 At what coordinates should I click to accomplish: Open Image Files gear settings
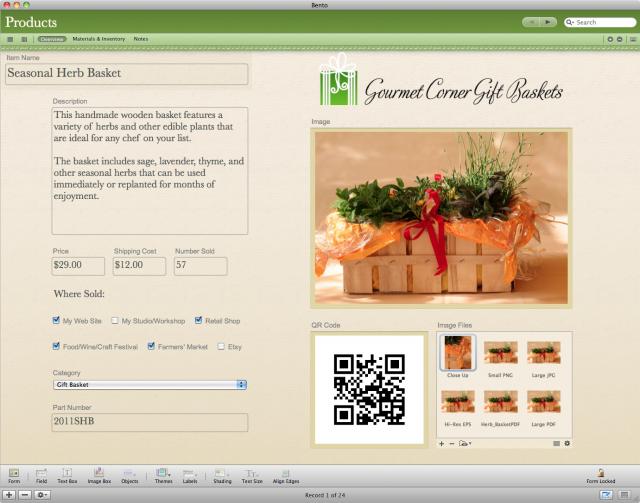pos(567,443)
